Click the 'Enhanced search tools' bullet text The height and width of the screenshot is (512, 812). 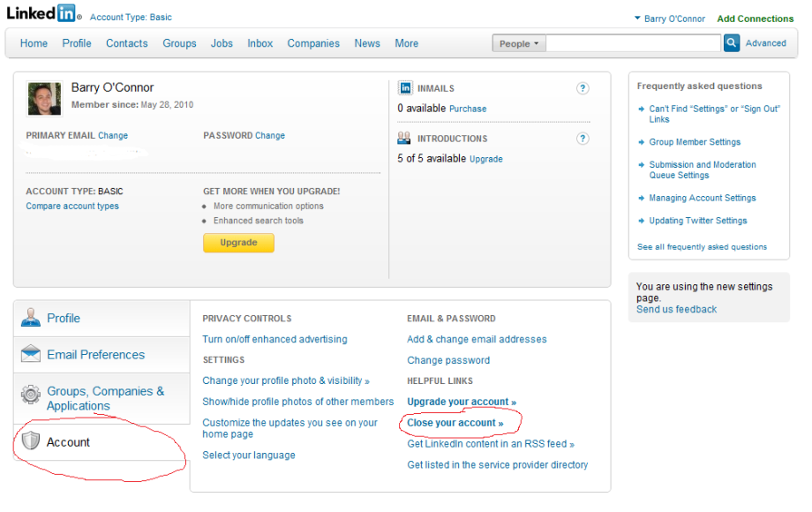click(259, 221)
